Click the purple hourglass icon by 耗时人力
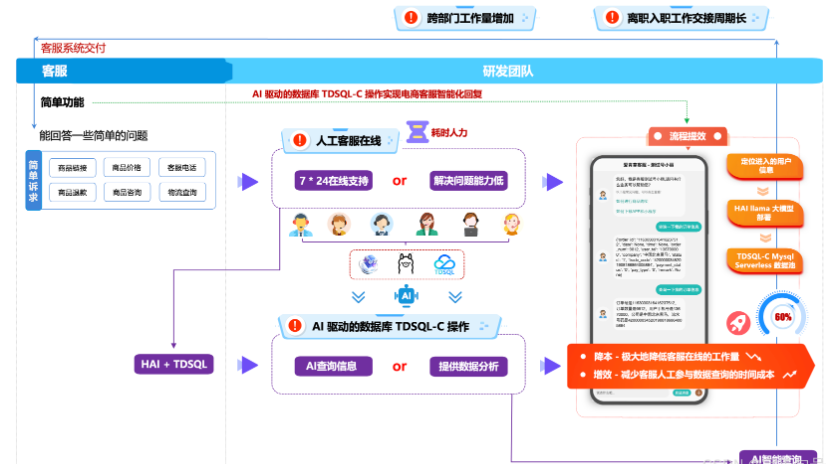826x464 pixels. pos(417,132)
